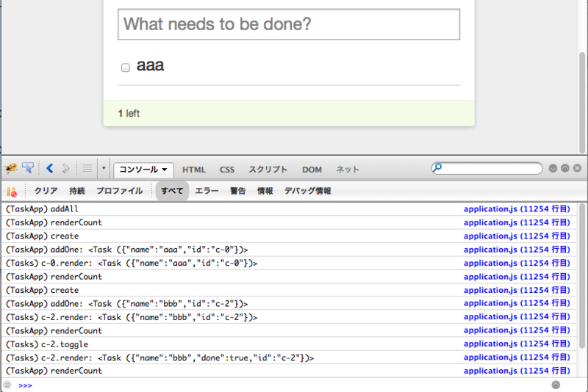Open the ネット panel tab
The height and width of the screenshot is (392, 588).
point(348,170)
